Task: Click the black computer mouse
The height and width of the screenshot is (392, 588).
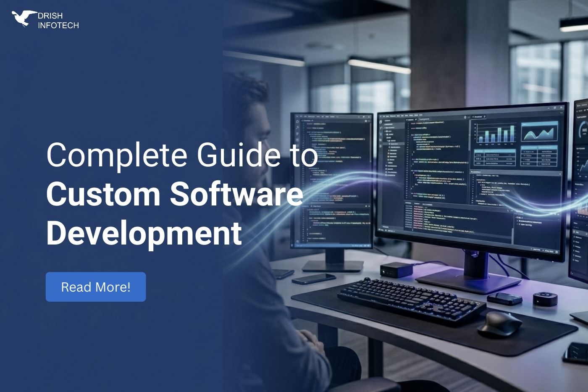Action: click(499, 324)
